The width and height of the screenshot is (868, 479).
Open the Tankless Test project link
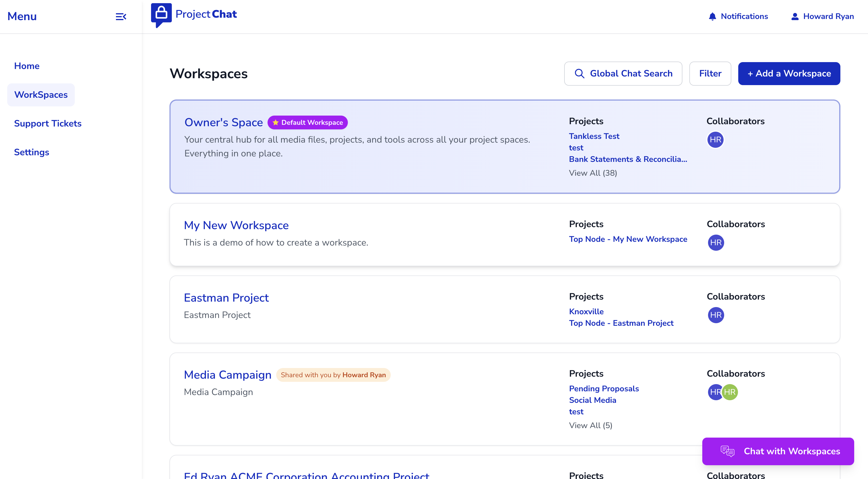594,136
